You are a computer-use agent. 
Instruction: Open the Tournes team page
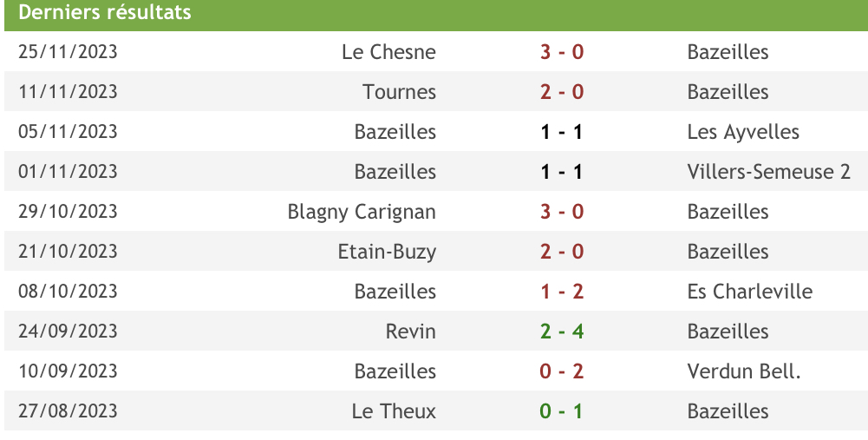399,91
